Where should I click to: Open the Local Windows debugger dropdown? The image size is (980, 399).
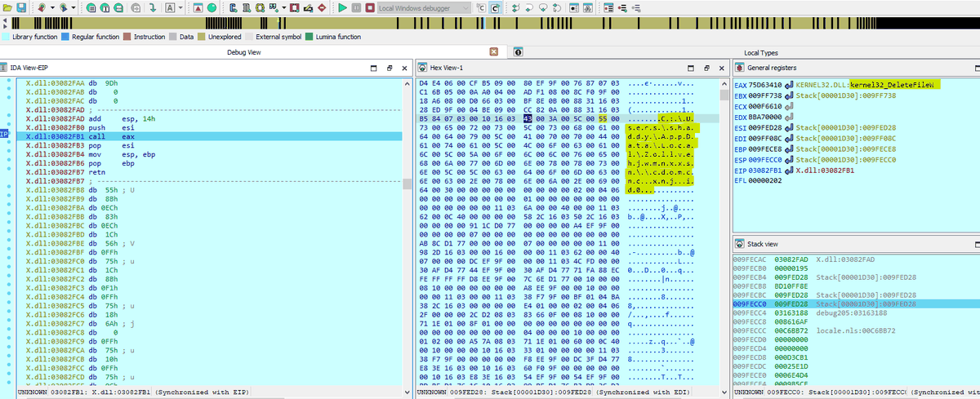coord(425,7)
